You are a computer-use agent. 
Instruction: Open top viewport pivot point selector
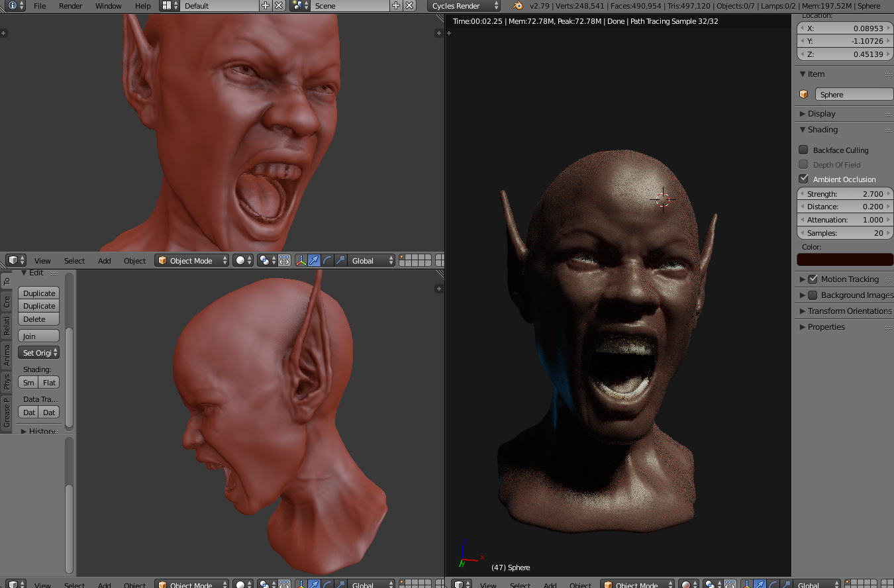point(267,260)
